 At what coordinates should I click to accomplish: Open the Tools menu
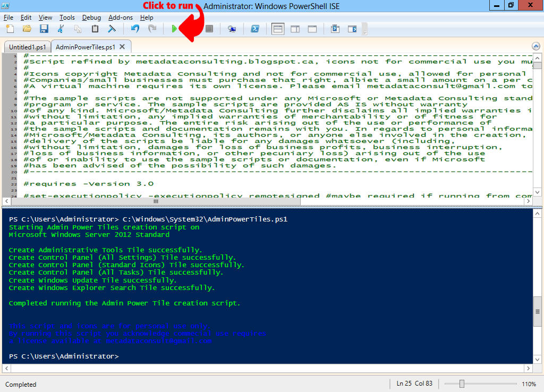67,18
